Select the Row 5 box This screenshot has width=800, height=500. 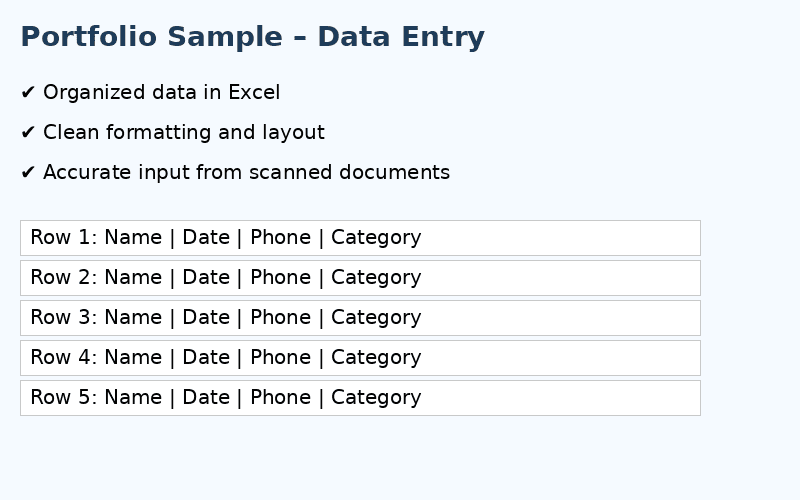[360, 398]
